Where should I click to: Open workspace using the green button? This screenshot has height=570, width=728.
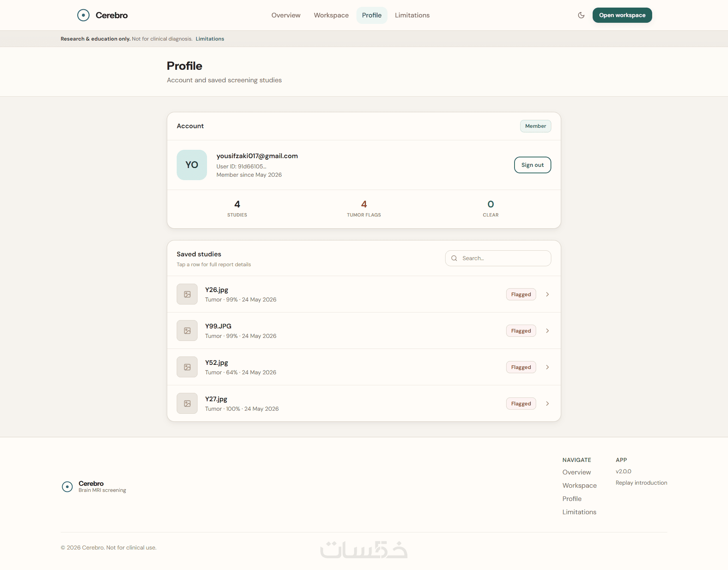[x=622, y=15]
